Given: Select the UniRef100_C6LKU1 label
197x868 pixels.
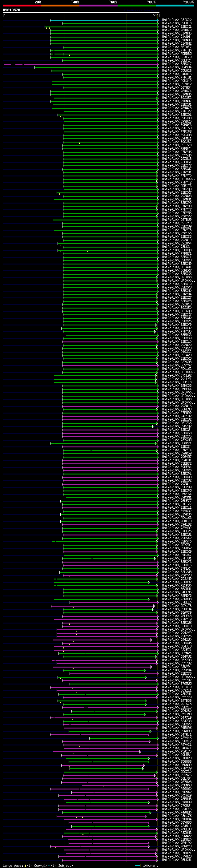Looking at the screenshot, I should click(x=177, y=860).
